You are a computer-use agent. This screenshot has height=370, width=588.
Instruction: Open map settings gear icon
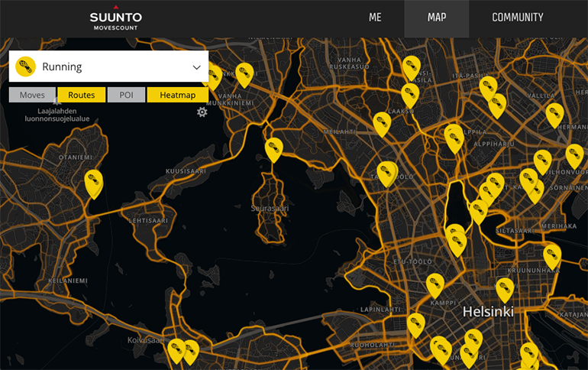202,112
